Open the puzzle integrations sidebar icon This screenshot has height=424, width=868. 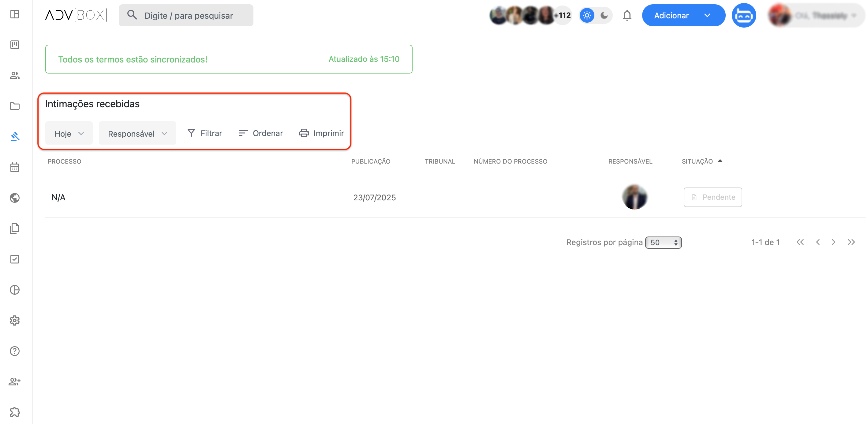point(14,412)
